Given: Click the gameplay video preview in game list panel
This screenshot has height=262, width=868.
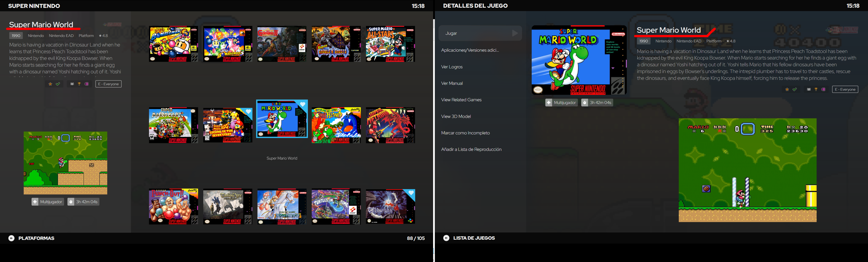Looking at the screenshot, I should 65,163.
